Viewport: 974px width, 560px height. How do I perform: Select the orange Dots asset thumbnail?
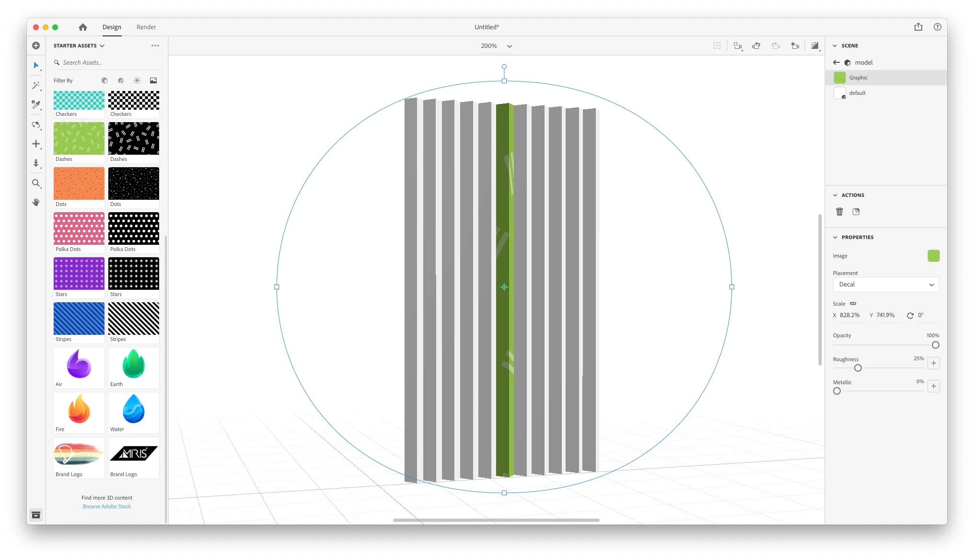point(79,183)
